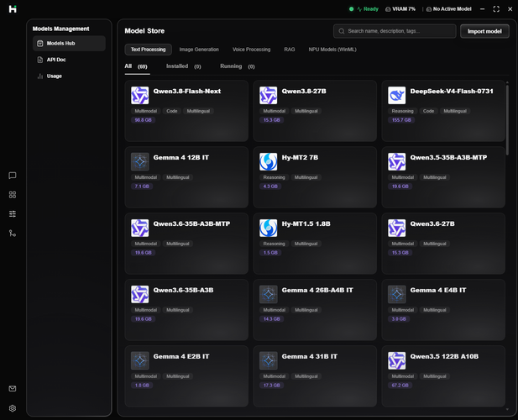Click Reasoning tag on Hy-MT2 7B card
Viewport: 518px width, 420px height.
click(274, 177)
